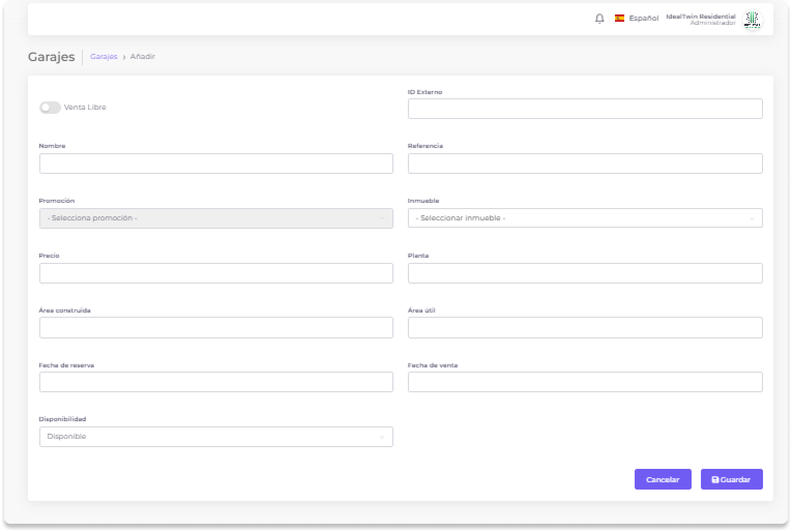Click into the Nombre input
The width and height of the screenshot is (792, 532).
click(216, 164)
